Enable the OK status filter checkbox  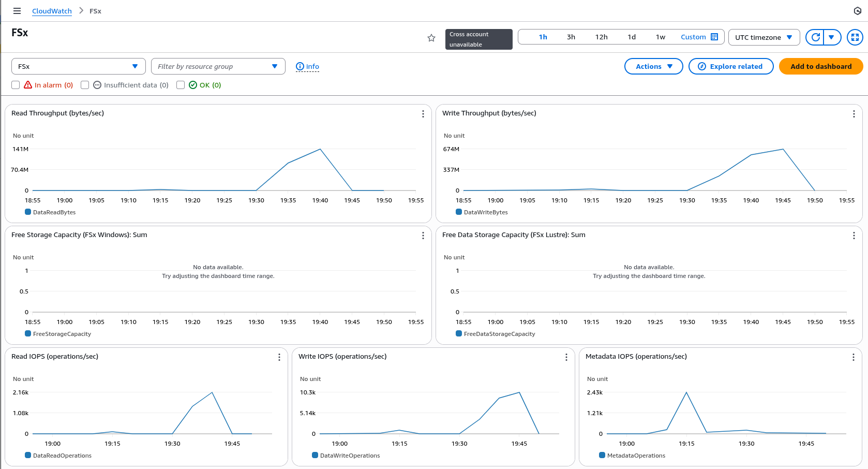click(x=181, y=85)
